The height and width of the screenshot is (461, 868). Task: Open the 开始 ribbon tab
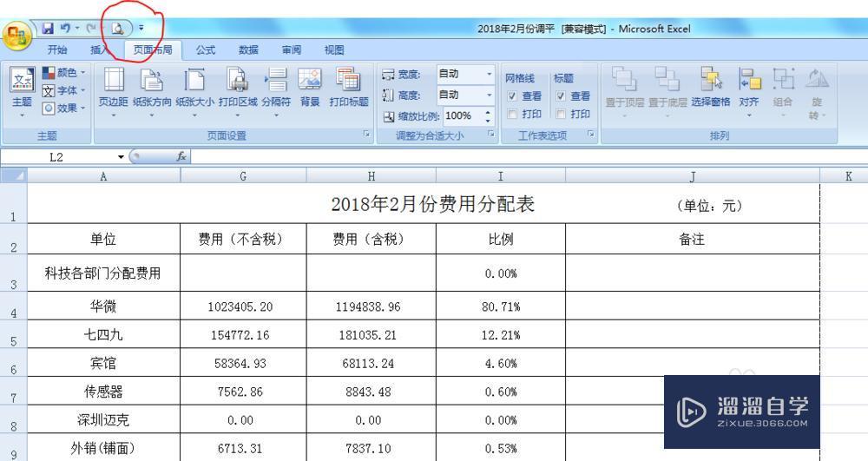[x=57, y=49]
